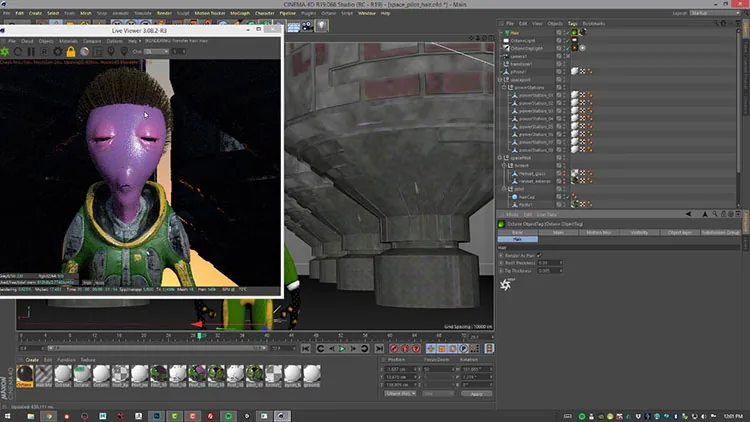Click the restart render circular arrow icon
Viewport: 750px width, 422px height.
(18, 52)
